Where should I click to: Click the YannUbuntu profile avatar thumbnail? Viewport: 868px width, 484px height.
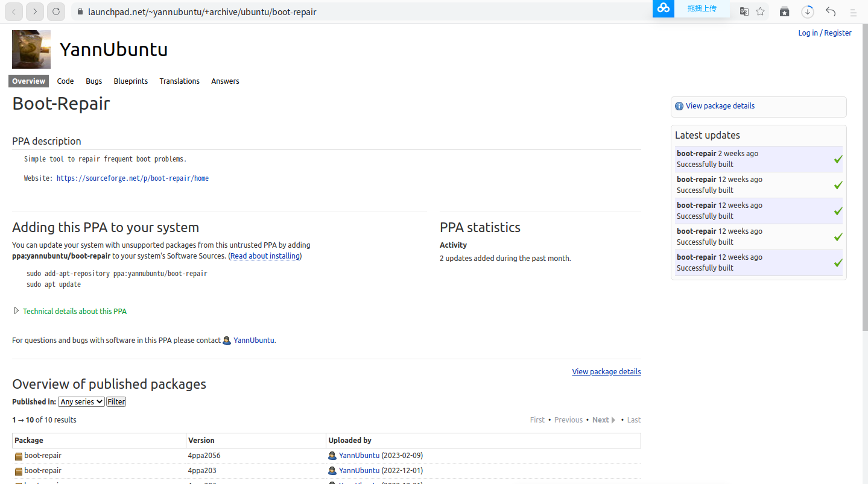[x=31, y=49]
